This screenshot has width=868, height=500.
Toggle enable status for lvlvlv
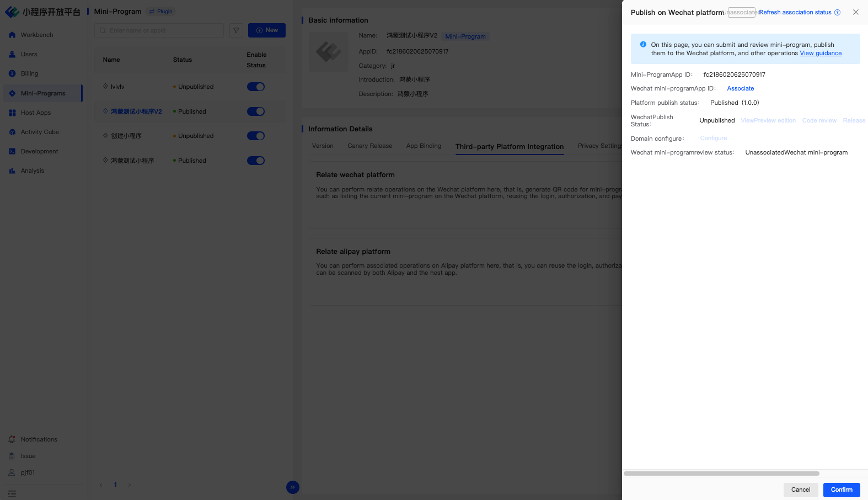(256, 87)
